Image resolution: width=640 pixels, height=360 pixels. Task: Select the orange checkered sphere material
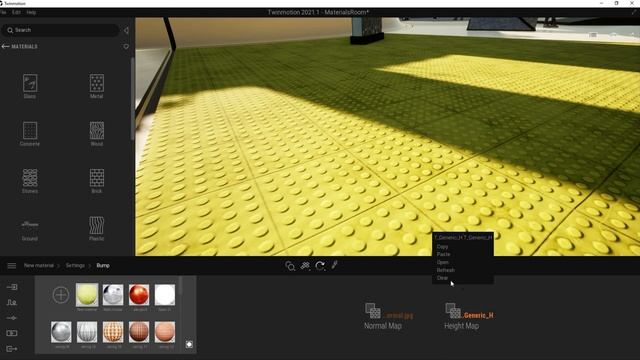click(x=113, y=332)
